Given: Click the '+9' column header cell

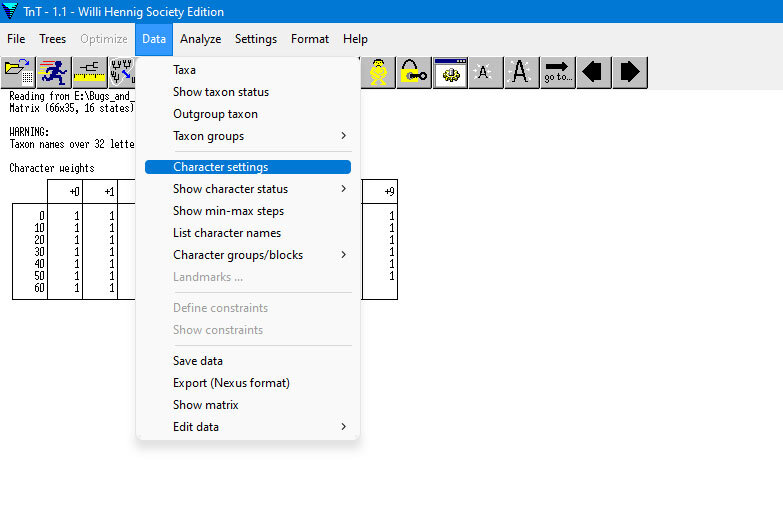Looking at the screenshot, I should pos(380,192).
